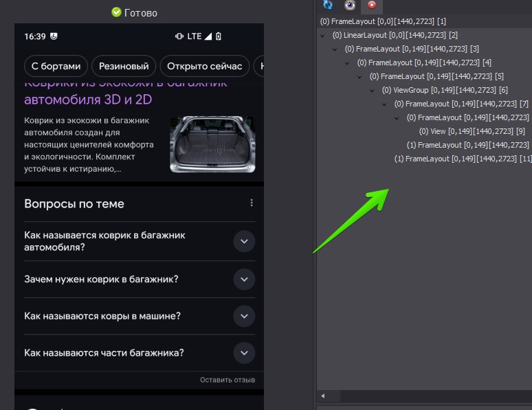Open the 'автомобиля 3D и 2D' result link
The height and width of the screenshot is (410, 532).
click(x=88, y=100)
